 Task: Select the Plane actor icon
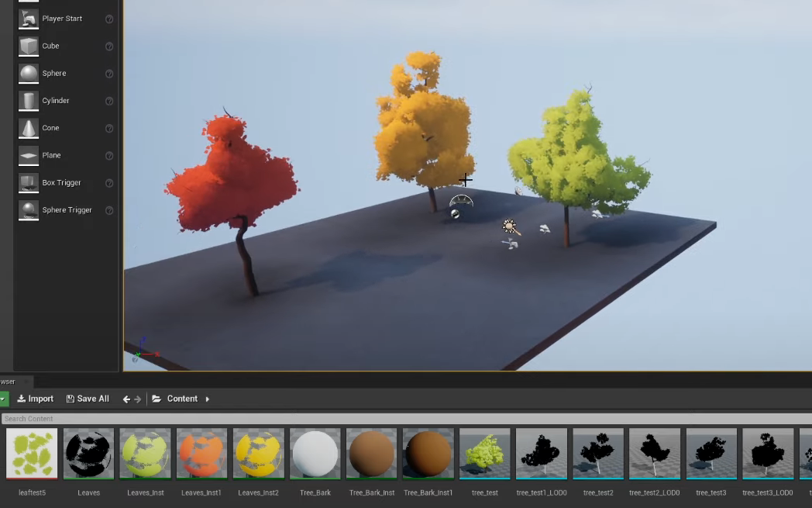pos(29,155)
